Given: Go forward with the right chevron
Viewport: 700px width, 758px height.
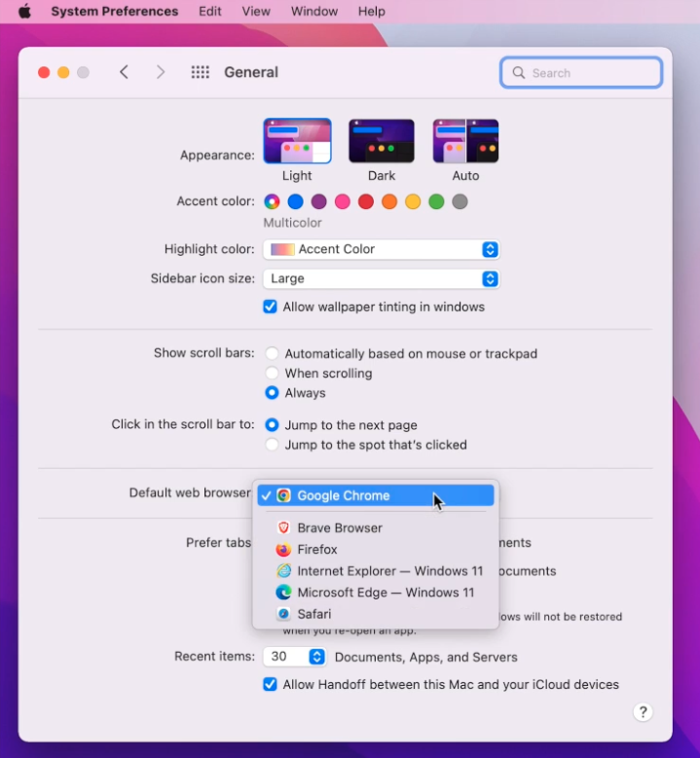Looking at the screenshot, I should pyautogui.click(x=160, y=73).
